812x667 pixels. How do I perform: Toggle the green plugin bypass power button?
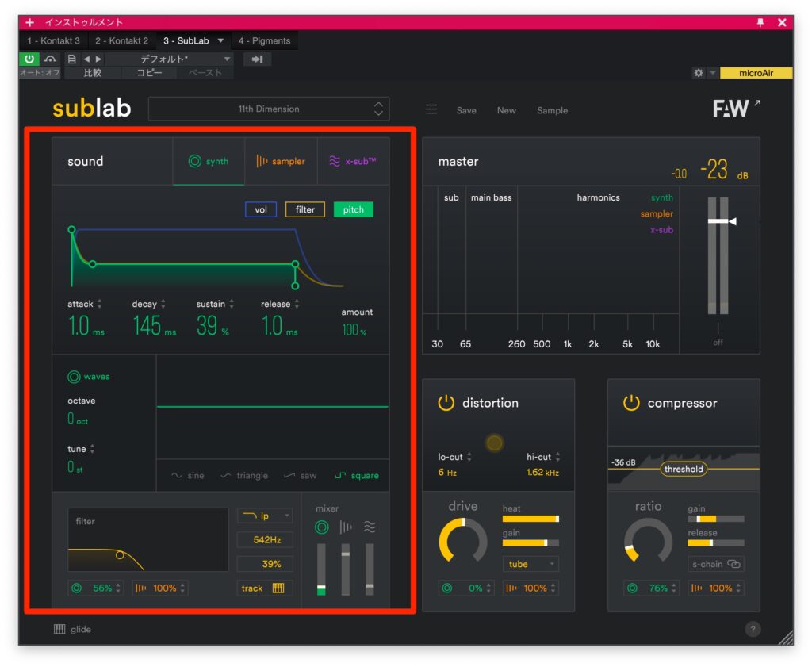[x=29, y=59]
